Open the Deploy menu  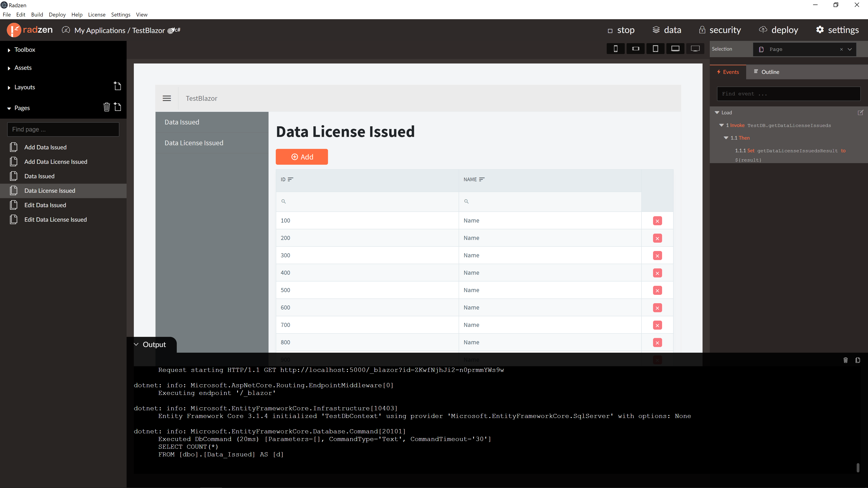click(x=57, y=14)
